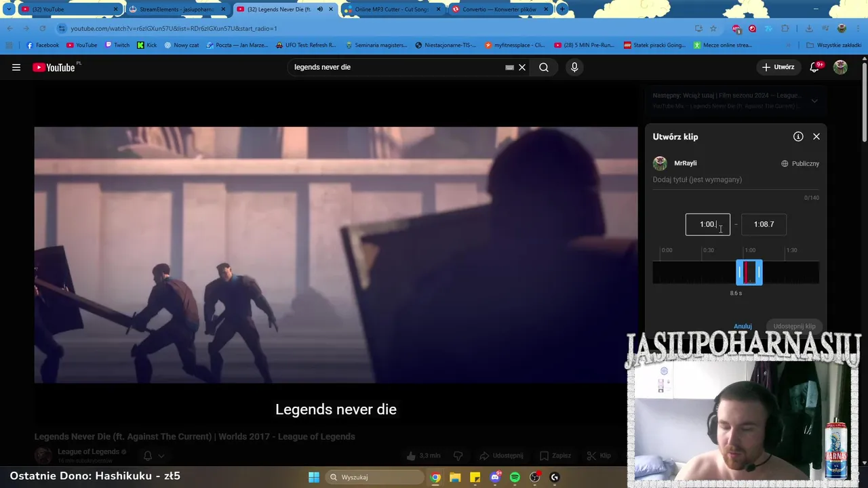
Task: Open Spotify from the taskbar
Action: 515,477
